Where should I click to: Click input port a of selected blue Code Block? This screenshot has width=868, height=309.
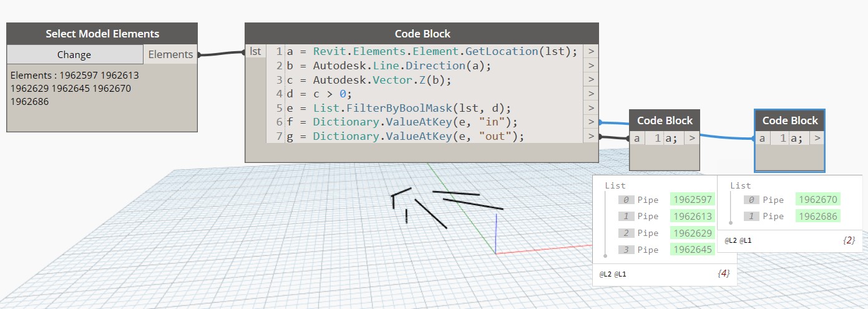[763, 139]
